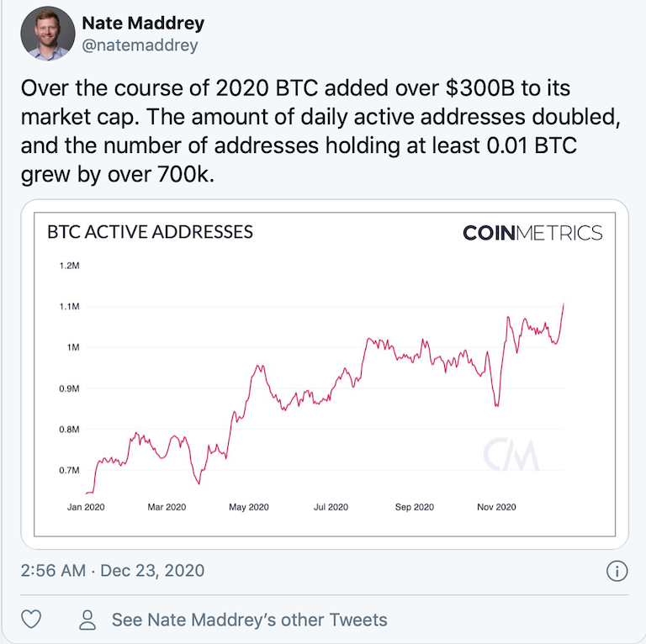Screen dimensions: 646x644
Task: Click Nate Maddrey's profile photo
Action: pyautogui.click(x=48, y=34)
